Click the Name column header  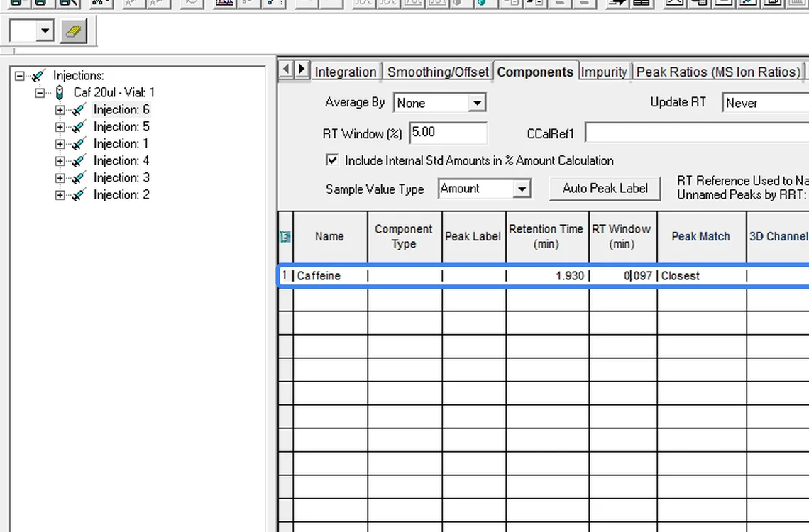pos(330,237)
